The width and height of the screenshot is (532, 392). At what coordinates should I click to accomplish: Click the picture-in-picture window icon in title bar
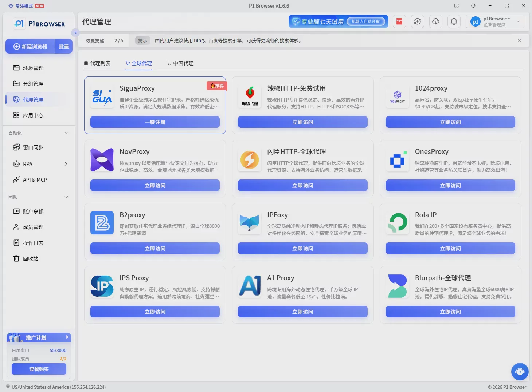(457, 5)
